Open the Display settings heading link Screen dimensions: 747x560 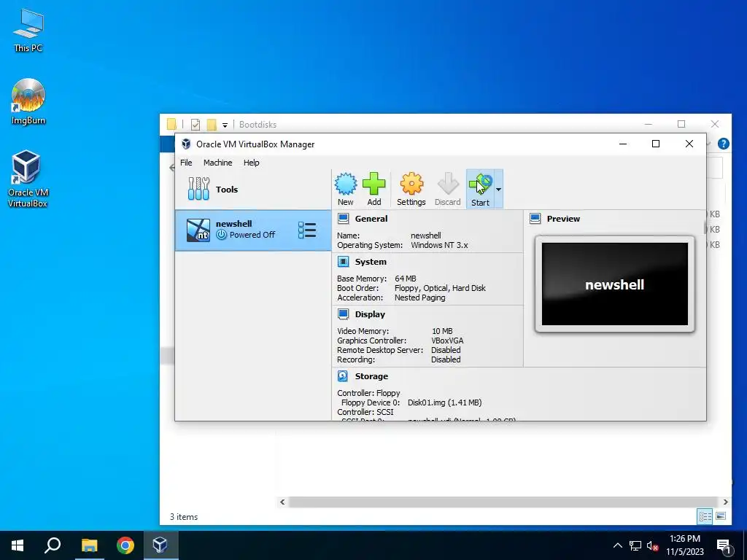370,314
